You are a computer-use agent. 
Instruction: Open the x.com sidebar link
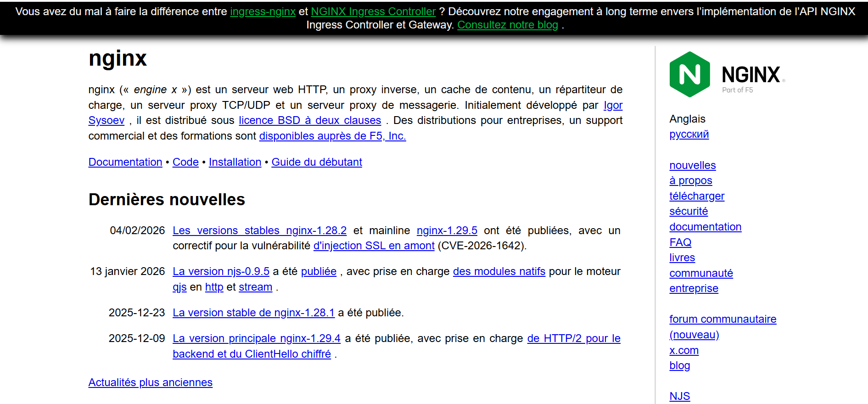pos(684,350)
